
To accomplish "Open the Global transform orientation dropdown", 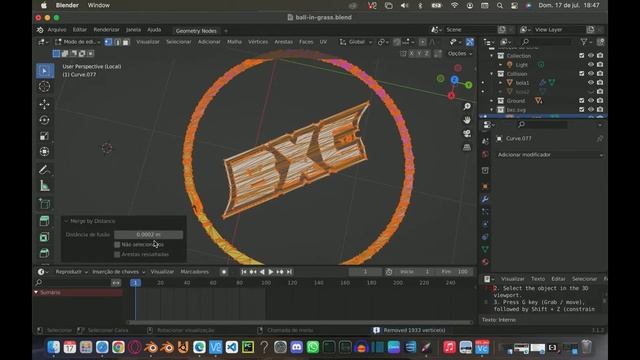I will pyautogui.click(x=356, y=42).
